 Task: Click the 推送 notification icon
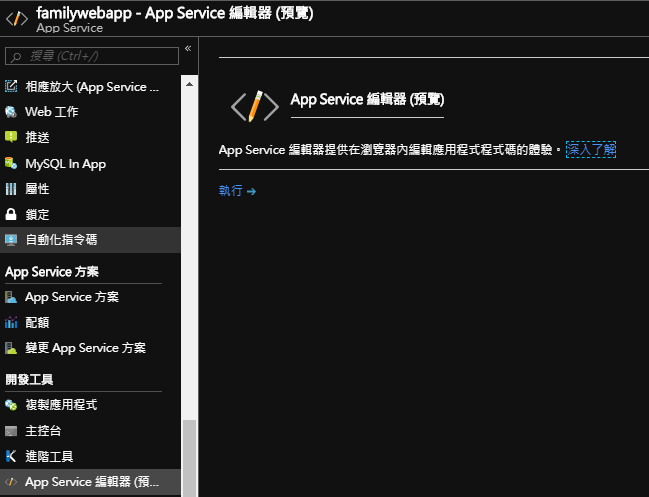[x=11, y=137]
